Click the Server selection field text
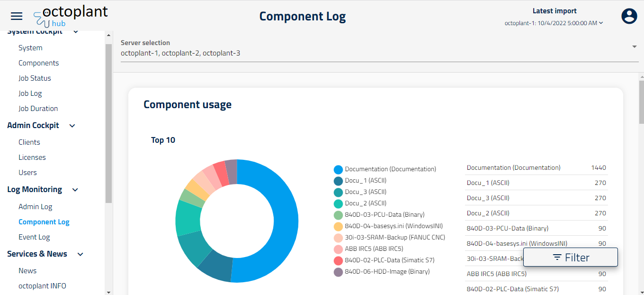 tap(180, 53)
